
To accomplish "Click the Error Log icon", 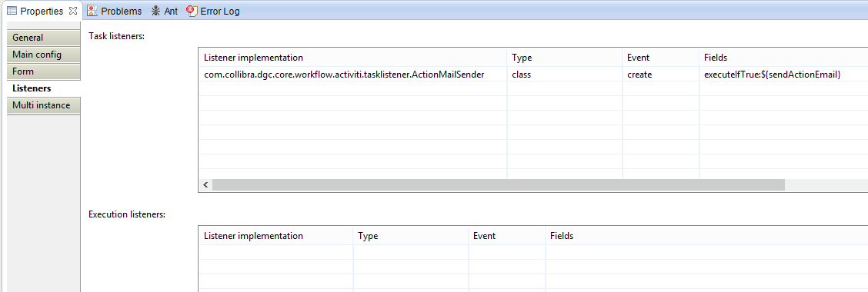I will (192, 11).
